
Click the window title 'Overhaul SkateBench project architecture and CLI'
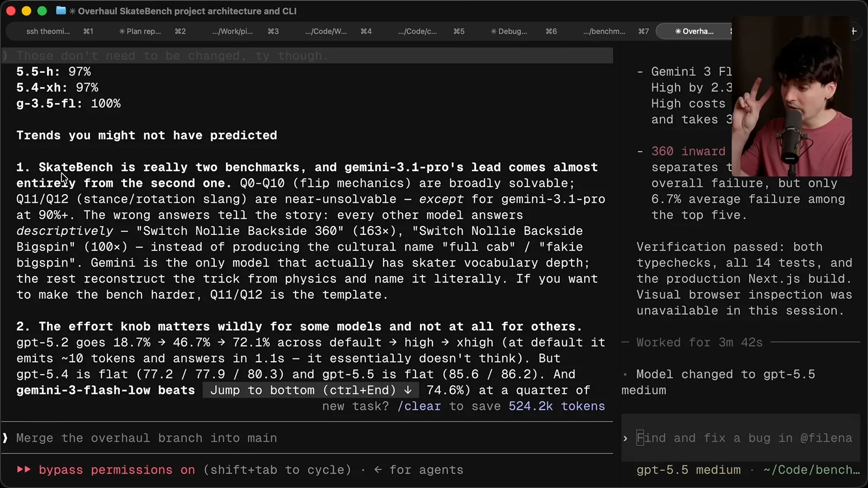point(187,11)
